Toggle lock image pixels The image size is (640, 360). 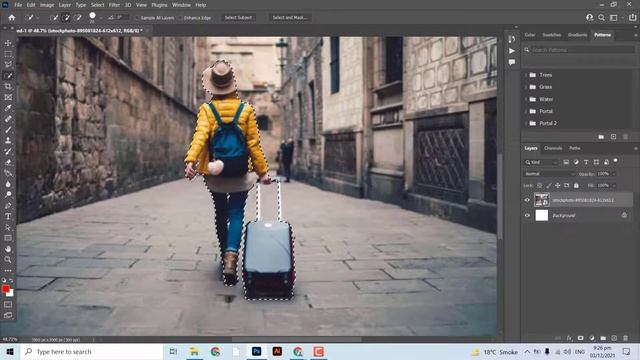[549, 185]
